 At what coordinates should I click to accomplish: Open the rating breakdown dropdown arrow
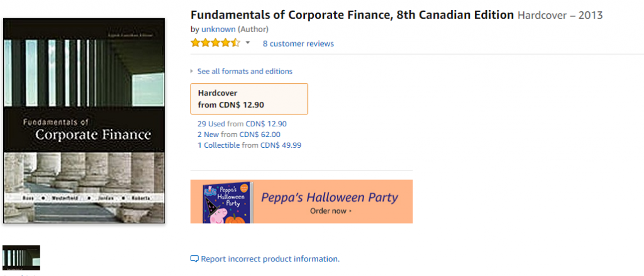248,43
